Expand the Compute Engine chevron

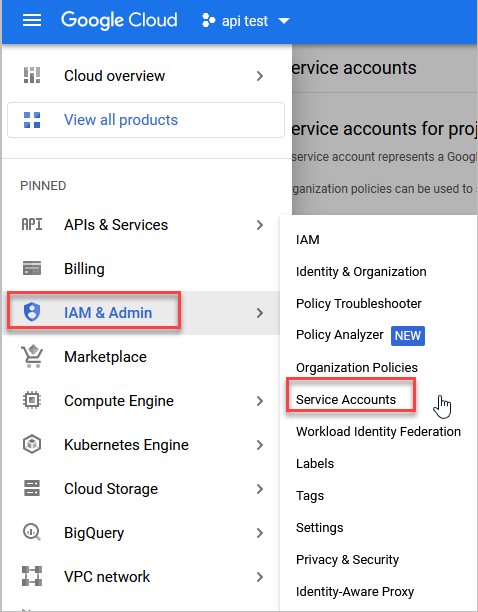(x=260, y=401)
